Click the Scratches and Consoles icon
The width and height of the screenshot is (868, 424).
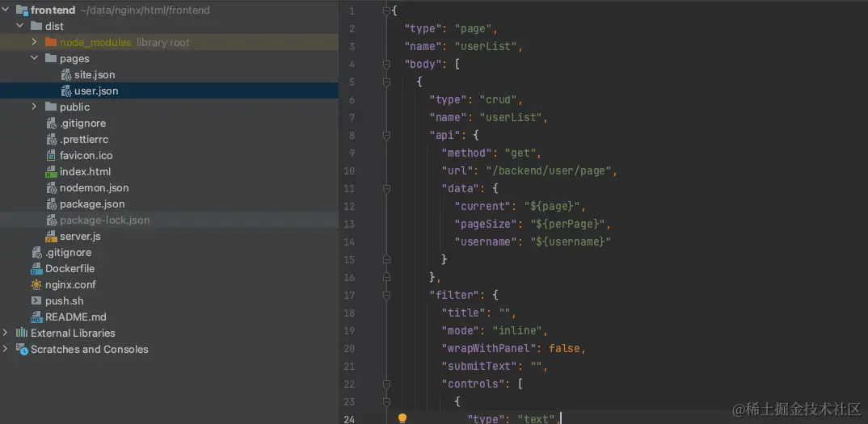pyautogui.click(x=22, y=349)
